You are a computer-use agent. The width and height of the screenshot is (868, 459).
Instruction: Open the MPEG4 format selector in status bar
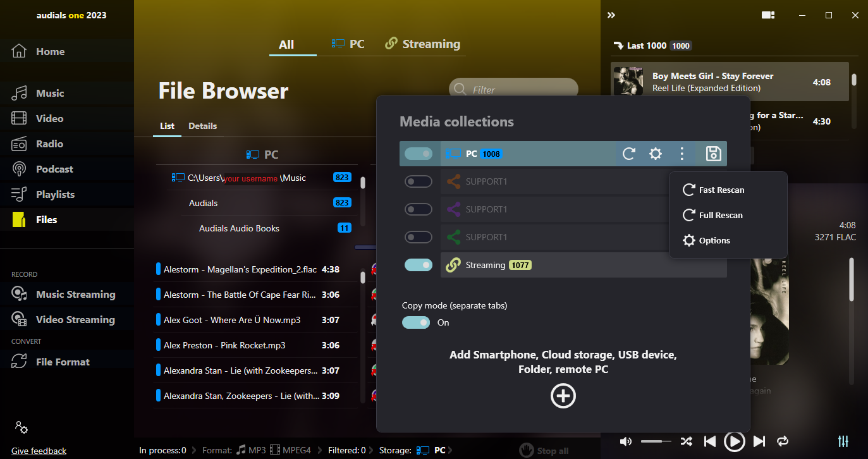(290, 451)
